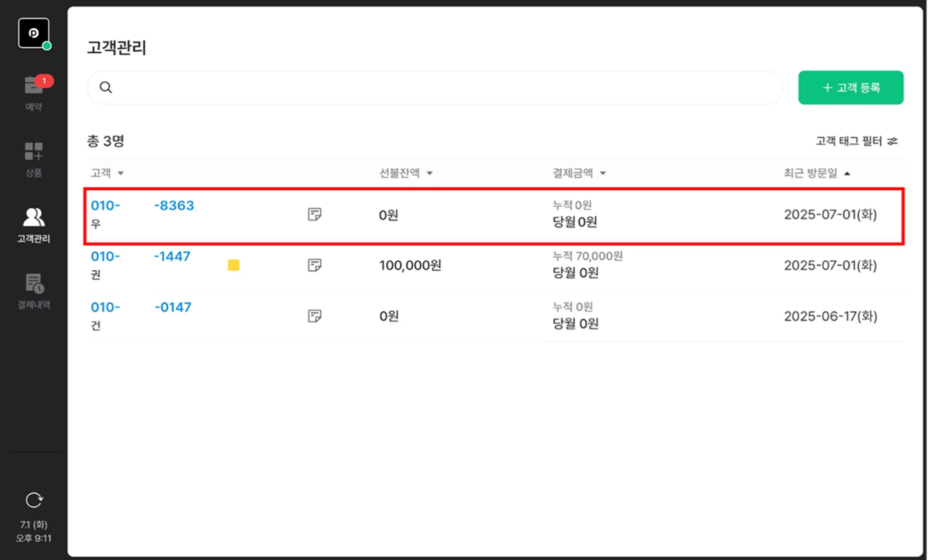Click the app logo at top of sidebar
The width and height of the screenshot is (929, 560).
(x=33, y=33)
